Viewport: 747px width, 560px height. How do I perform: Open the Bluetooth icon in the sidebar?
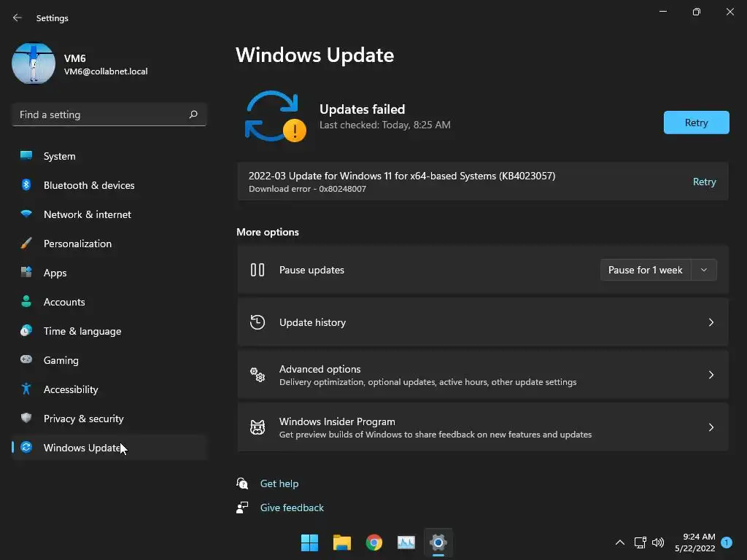(26, 184)
